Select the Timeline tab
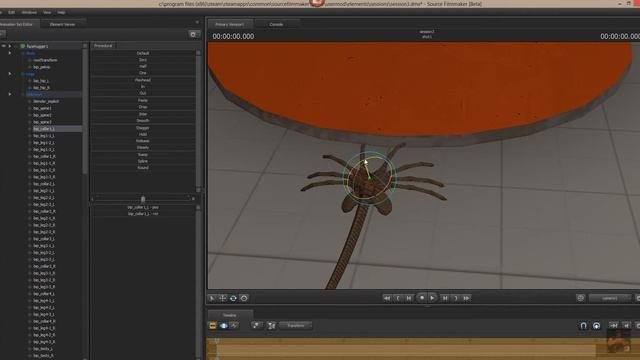 point(230,315)
